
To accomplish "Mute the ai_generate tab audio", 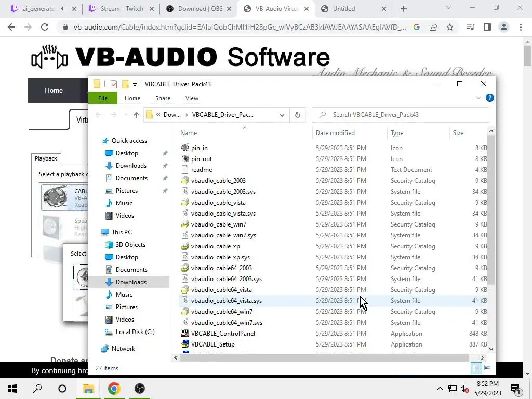I will pos(63,9).
